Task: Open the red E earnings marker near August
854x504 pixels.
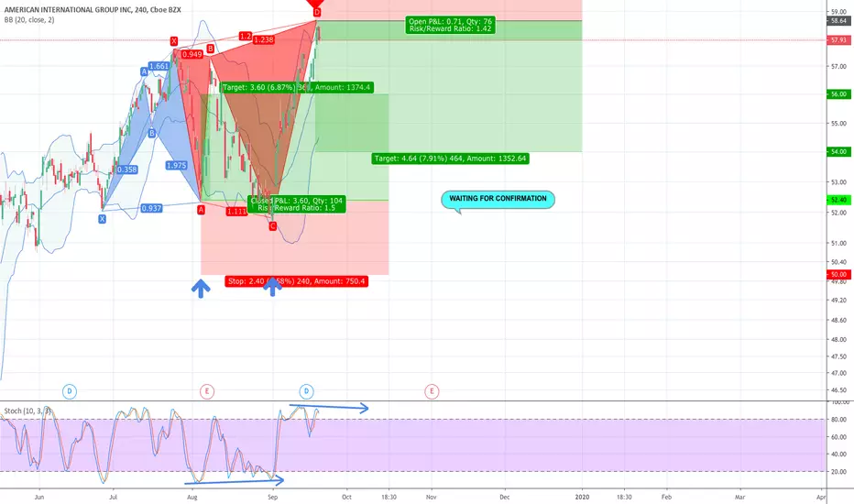Action: pyautogui.click(x=206, y=391)
